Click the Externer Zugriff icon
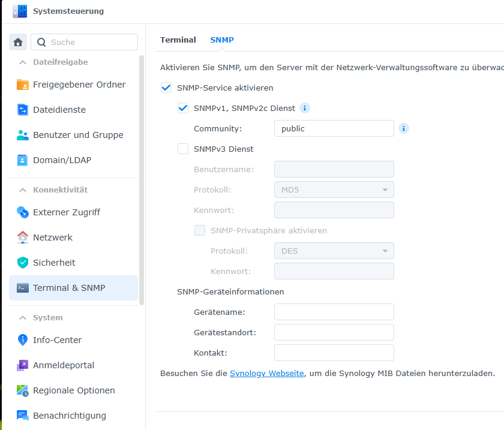Screen dimensions: 504x430 tap(23, 212)
